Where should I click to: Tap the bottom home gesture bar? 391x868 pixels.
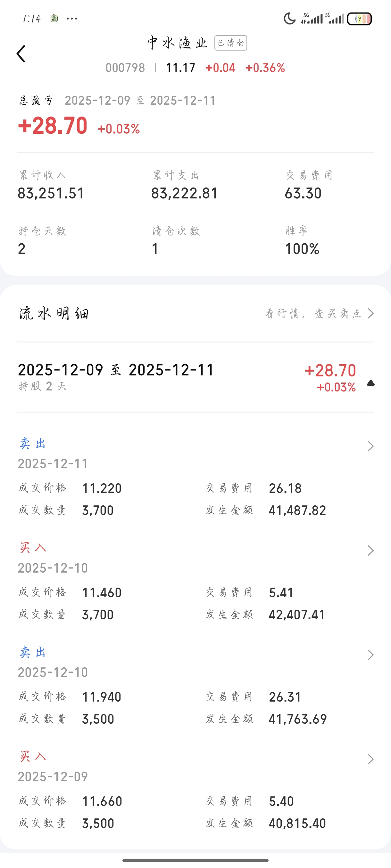click(x=195, y=860)
